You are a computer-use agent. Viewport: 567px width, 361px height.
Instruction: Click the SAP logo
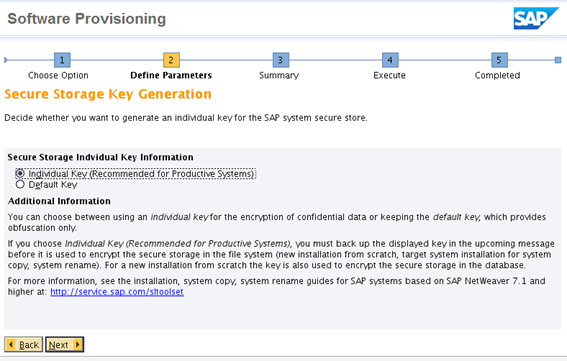point(536,18)
